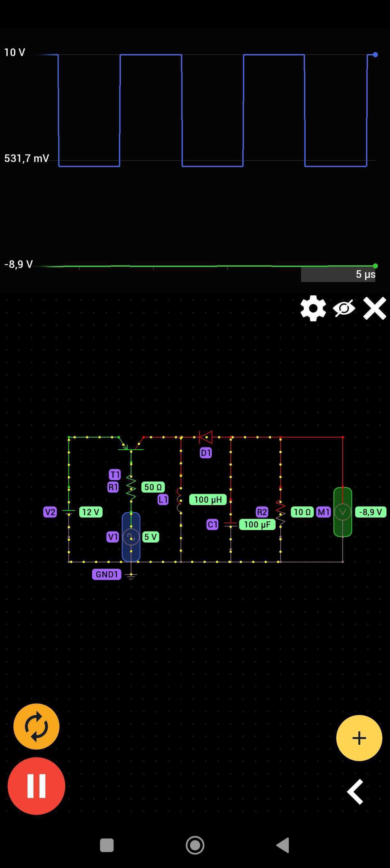390x868 pixels.
Task: Select resistor R2 zigzag symbol
Action: [x=280, y=512]
